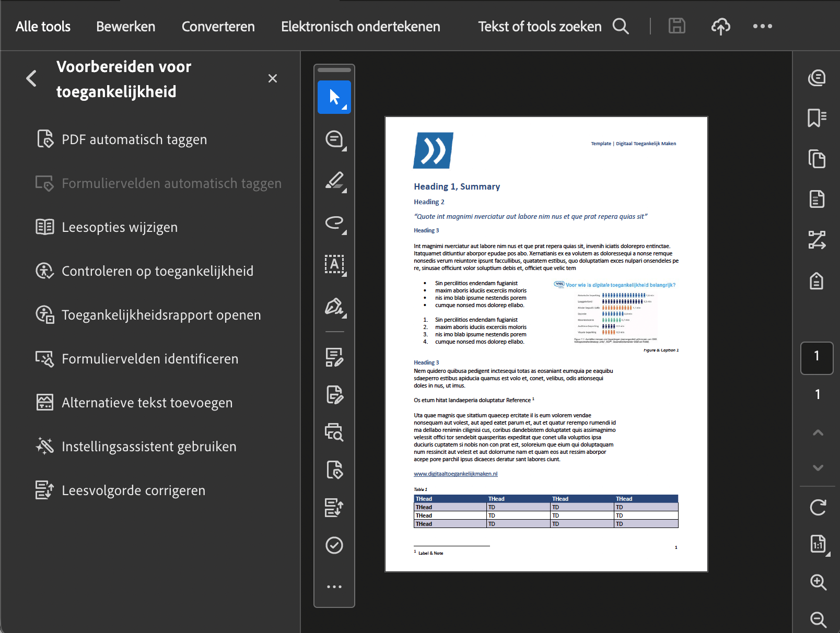Open the tags panel icon
Viewport: 840px width, 633px height.
click(817, 281)
